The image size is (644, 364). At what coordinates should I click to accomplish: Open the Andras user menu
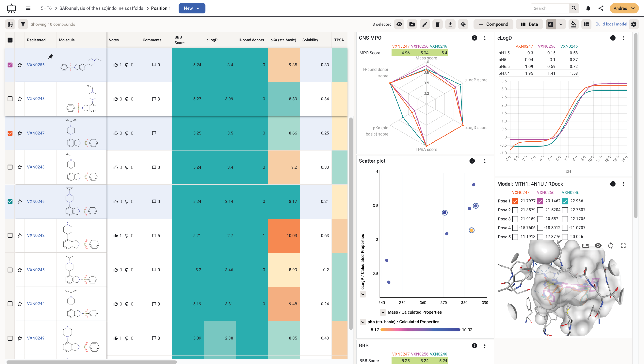(x=624, y=8)
